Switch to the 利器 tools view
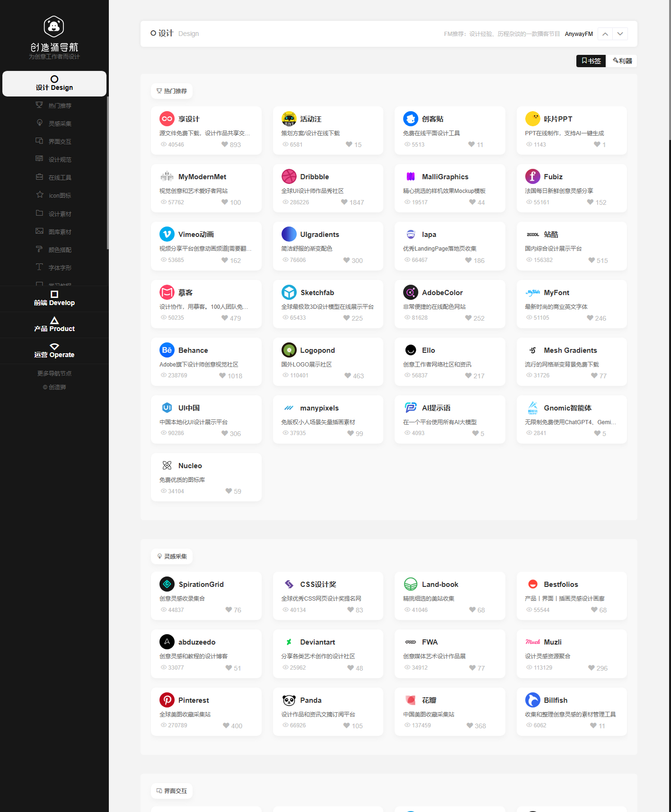This screenshot has height=812, width=671. tap(622, 61)
